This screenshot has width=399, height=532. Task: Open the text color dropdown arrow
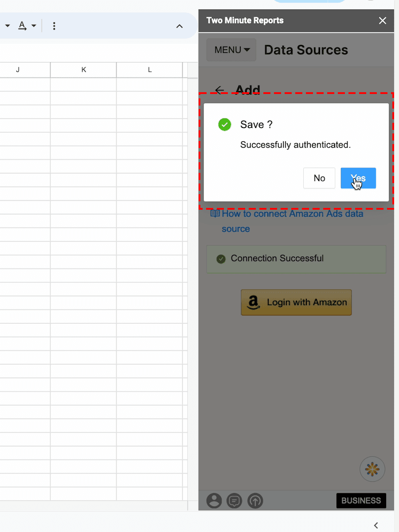point(34,26)
